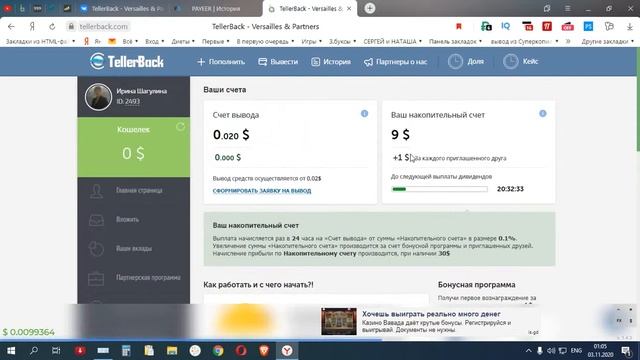Click the ENG language indicator

[x=576, y=351]
